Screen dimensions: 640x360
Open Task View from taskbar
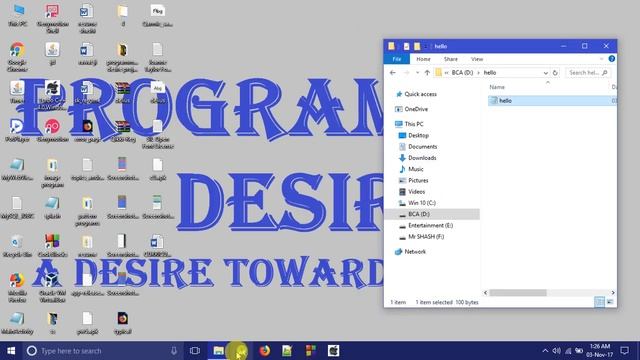point(195,351)
